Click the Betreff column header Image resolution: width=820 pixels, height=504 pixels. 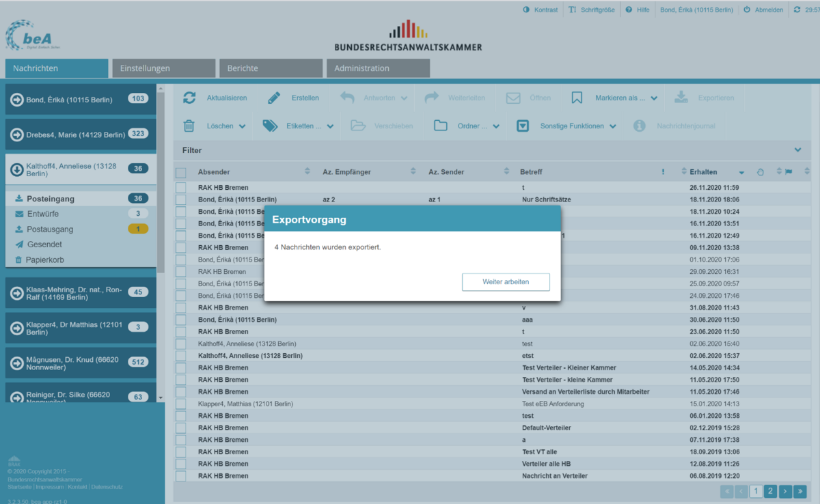(531, 172)
